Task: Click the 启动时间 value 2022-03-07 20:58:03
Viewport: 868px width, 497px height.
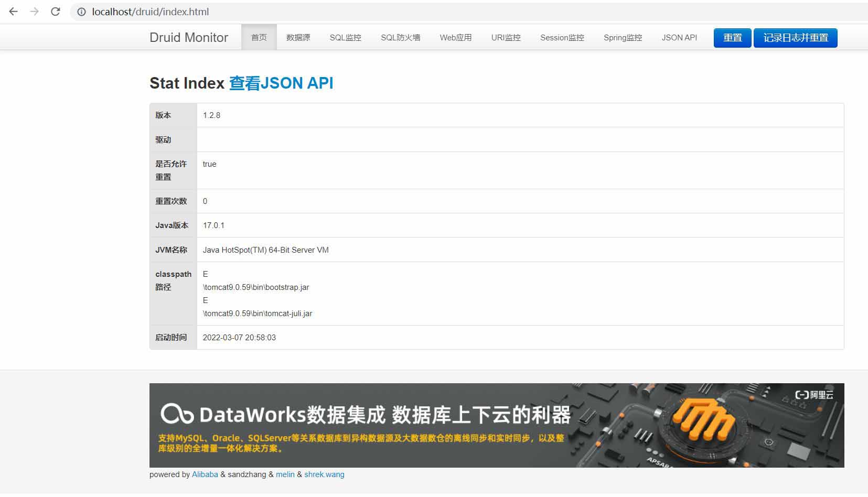Action: (x=239, y=338)
